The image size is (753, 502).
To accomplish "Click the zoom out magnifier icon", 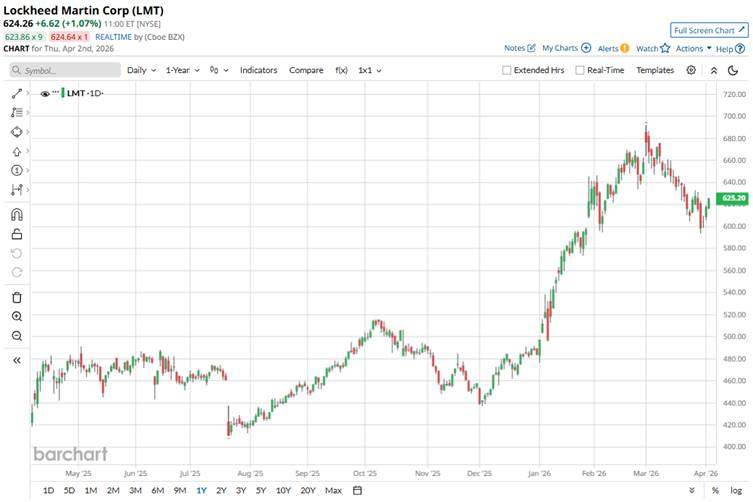I will (17, 336).
